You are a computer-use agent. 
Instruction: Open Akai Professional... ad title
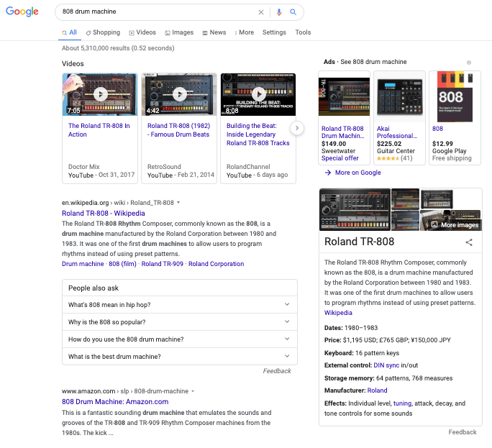click(x=397, y=132)
